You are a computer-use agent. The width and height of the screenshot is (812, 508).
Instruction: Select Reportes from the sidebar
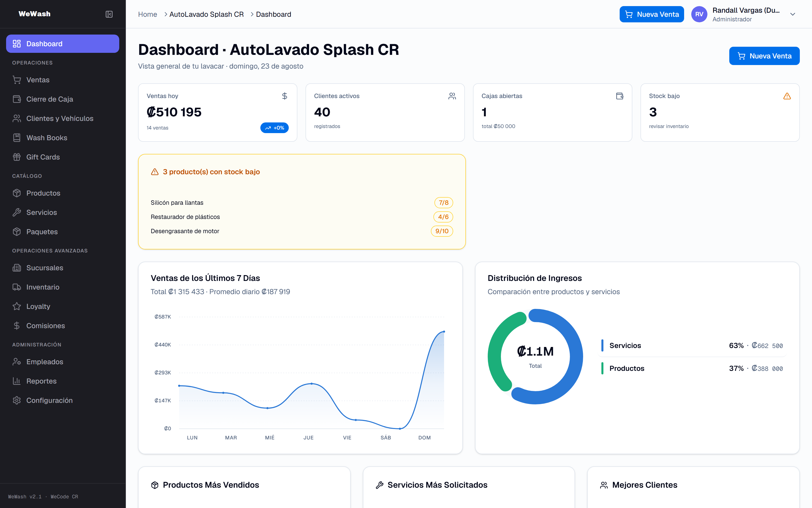[62, 381]
